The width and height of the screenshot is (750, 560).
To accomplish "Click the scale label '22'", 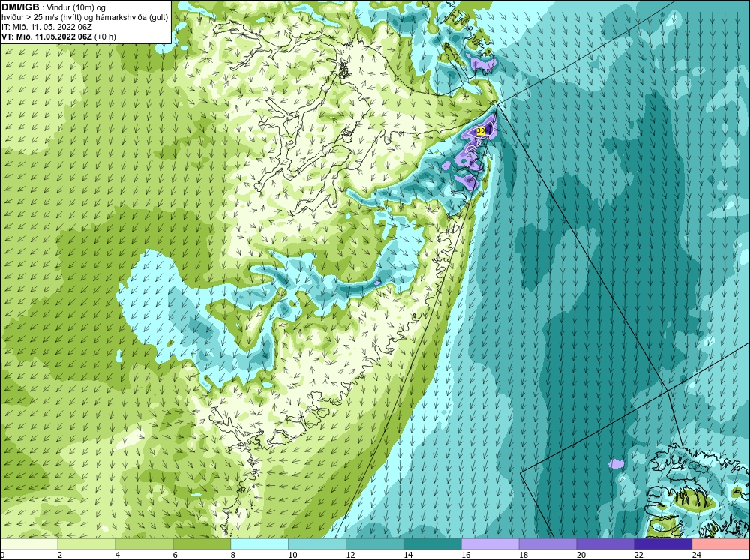I will pos(639,555).
